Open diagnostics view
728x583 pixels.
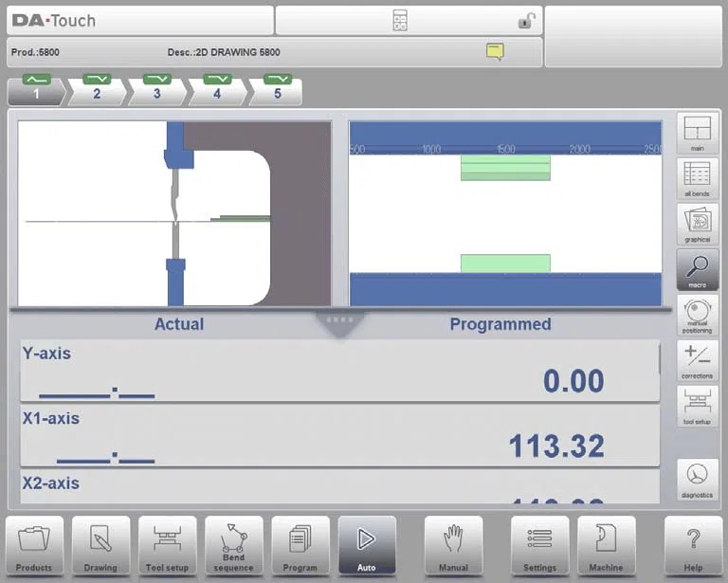(698, 480)
